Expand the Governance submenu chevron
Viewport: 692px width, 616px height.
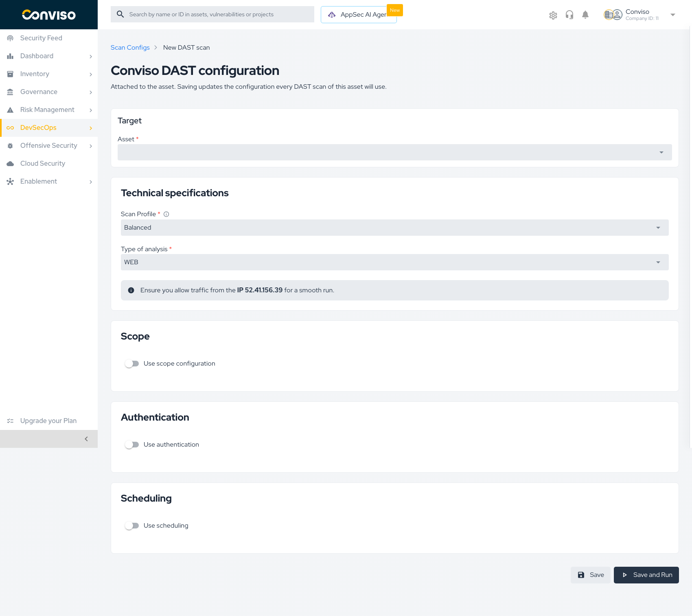tap(91, 92)
